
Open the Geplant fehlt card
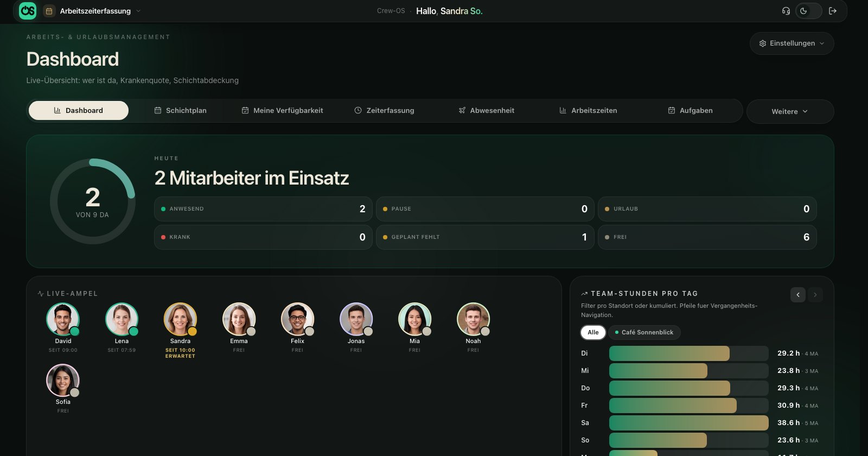[x=485, y=237]
